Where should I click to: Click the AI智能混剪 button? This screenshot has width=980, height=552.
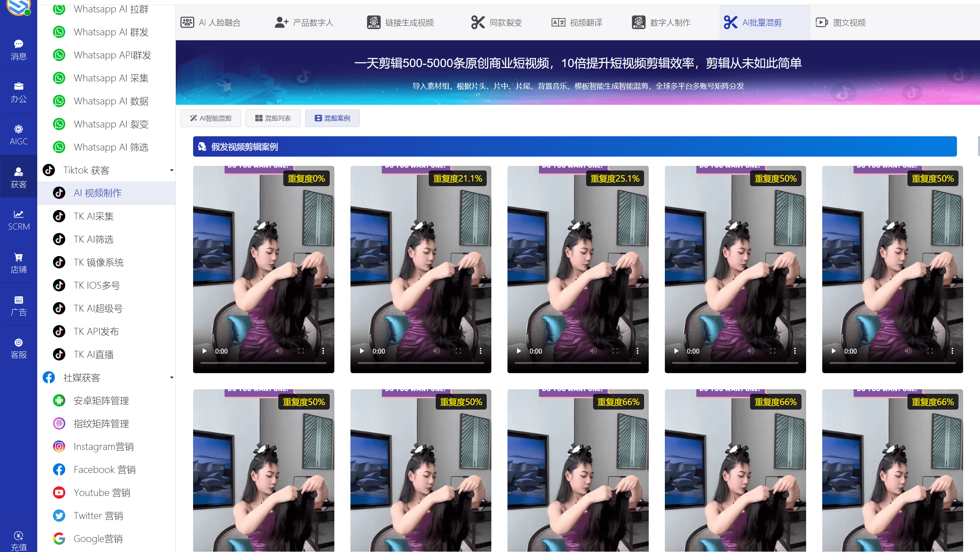coord(211,118)
